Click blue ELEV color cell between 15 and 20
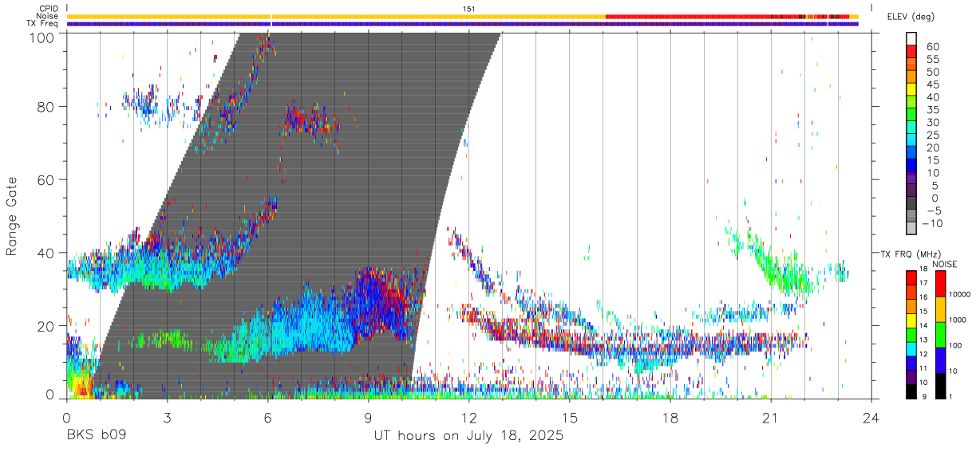The height and width of the screenshot is (452, 980). point(911,154)
